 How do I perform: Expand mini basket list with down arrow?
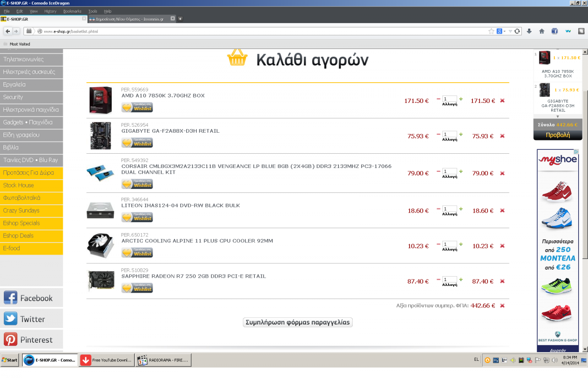click(557, 117)
